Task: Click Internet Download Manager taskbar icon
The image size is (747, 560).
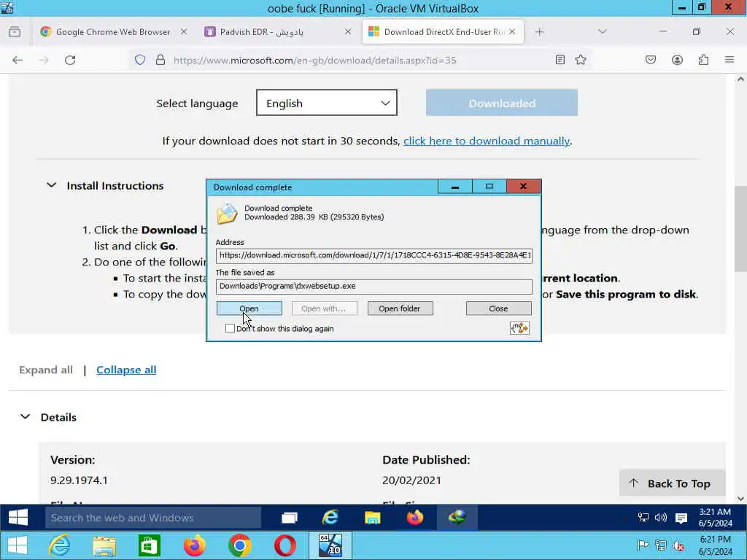Action: click(457, 517)
